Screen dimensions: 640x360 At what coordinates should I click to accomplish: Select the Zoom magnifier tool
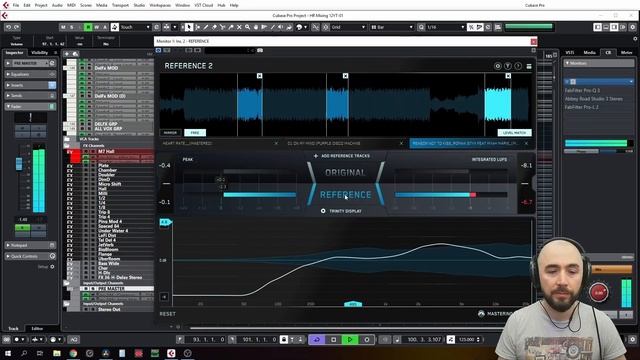tap(247, 27)
